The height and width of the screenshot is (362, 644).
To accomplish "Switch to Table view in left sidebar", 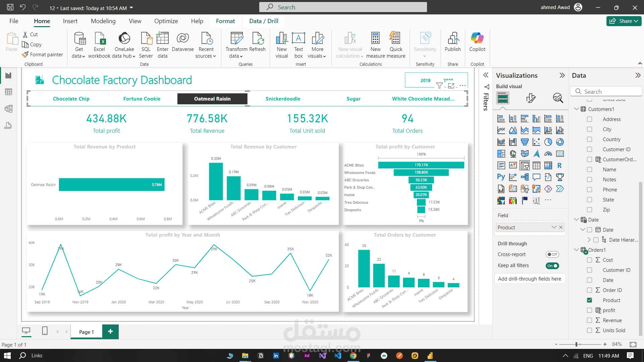I will [8, 92].
